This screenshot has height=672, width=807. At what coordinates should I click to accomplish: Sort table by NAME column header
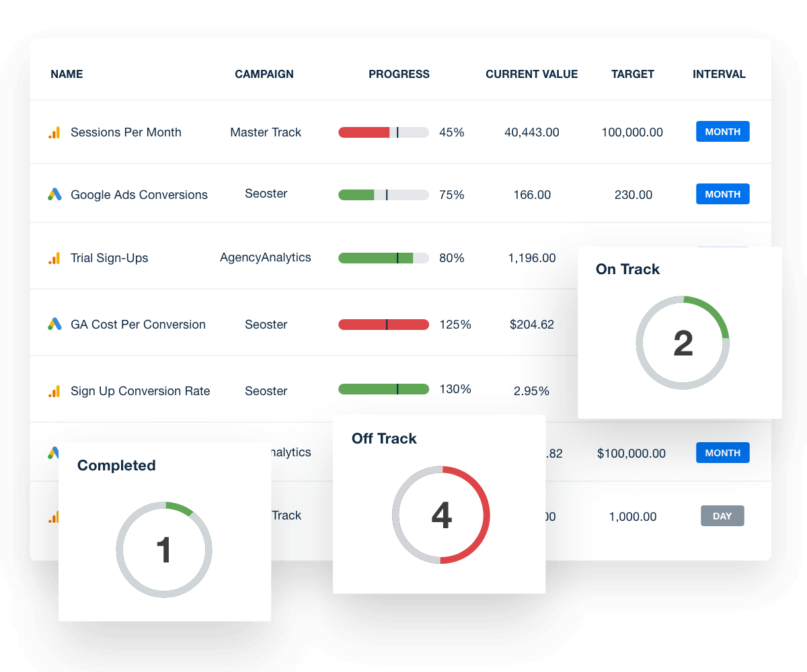[67, 75]
